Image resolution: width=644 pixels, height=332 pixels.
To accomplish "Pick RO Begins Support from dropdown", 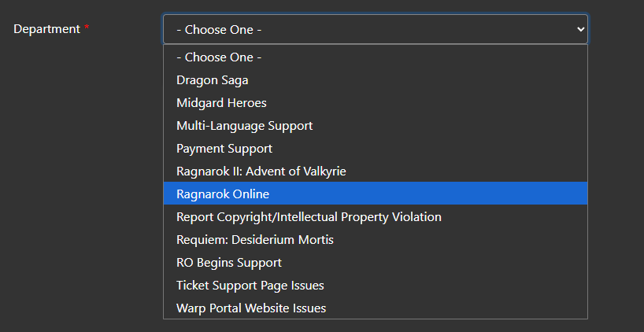I will tap(228, 262).
